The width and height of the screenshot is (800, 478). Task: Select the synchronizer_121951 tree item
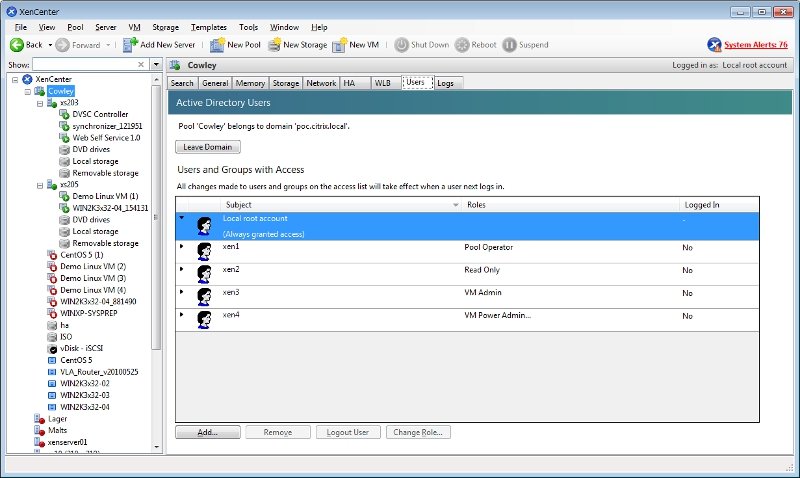(x=107, y=126)
